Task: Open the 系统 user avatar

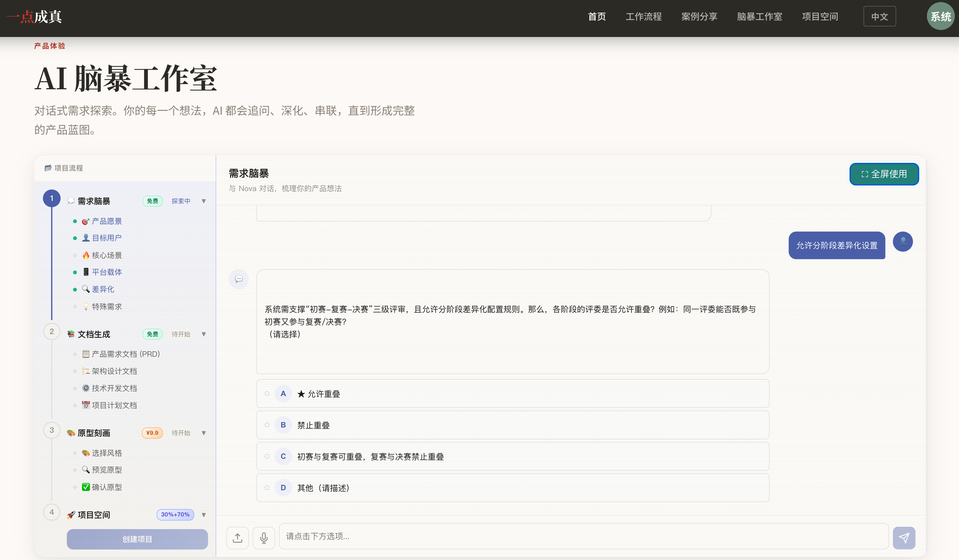Action: (941, 16)
